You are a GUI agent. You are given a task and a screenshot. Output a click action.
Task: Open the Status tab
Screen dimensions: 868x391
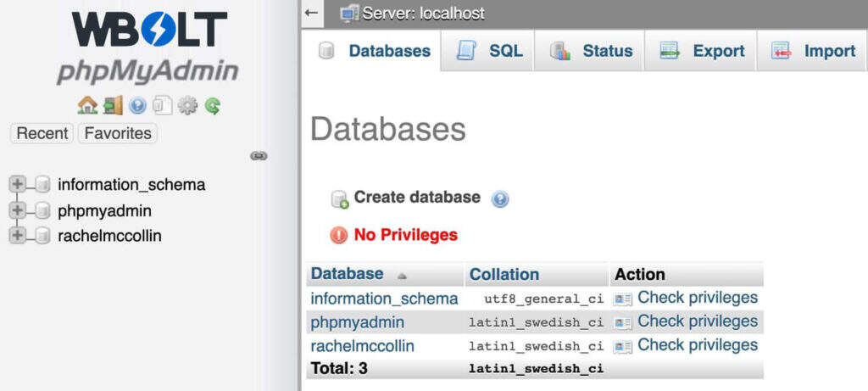[x=592, y=51]
